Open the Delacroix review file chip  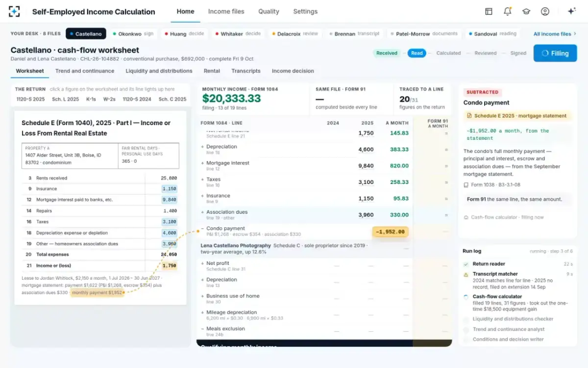pyautogui.click(x=295, y=34)
